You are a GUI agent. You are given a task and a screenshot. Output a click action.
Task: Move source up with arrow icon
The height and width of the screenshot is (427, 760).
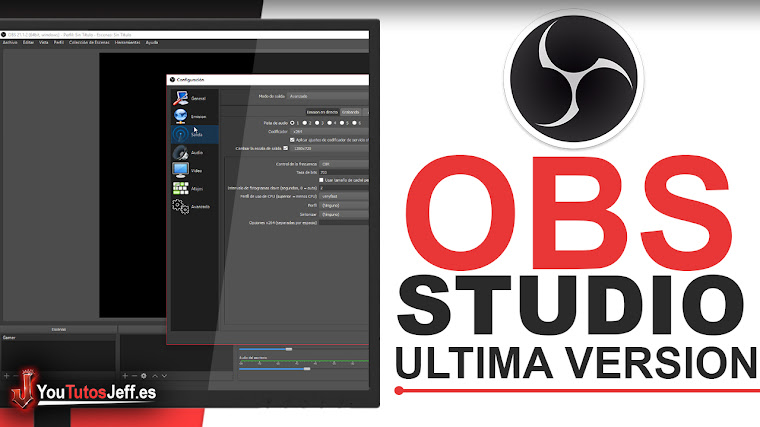pos(155,376)
